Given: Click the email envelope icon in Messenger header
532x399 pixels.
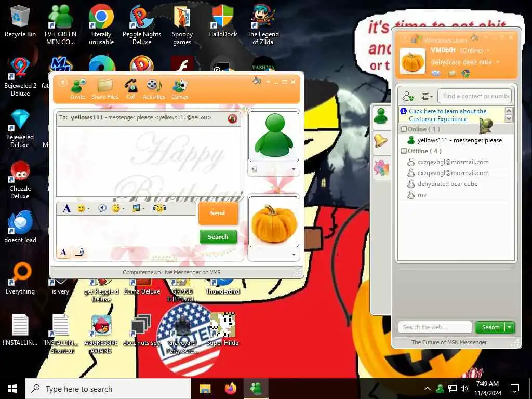Looking at the screenshot, I should tap(436, 73).
